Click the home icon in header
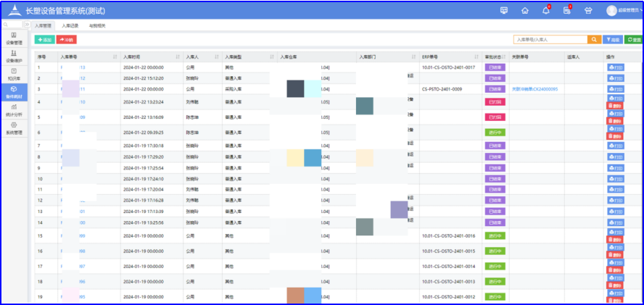The width and height of the screenshot is (644, 305). [524, 10]
